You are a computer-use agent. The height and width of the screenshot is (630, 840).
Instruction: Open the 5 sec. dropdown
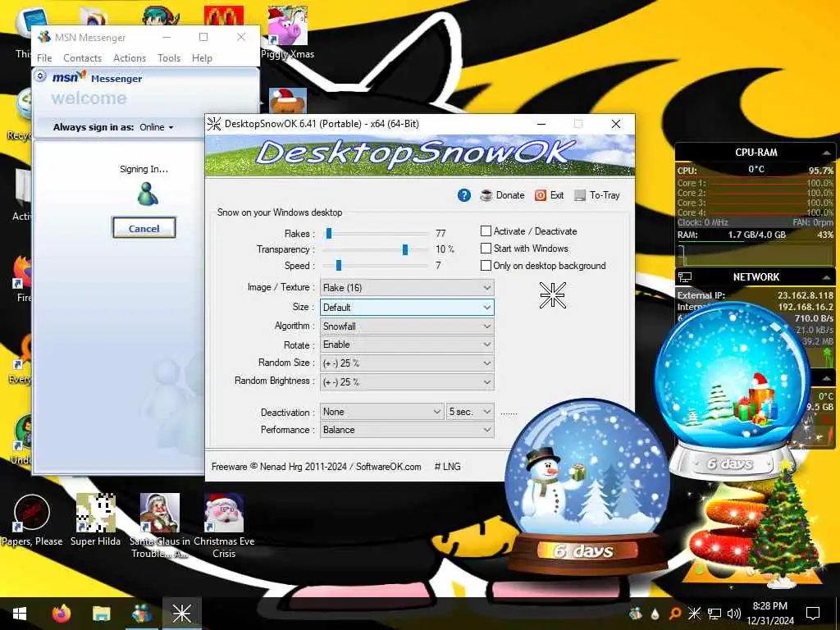pyautogui.click(x=470, y=412)
